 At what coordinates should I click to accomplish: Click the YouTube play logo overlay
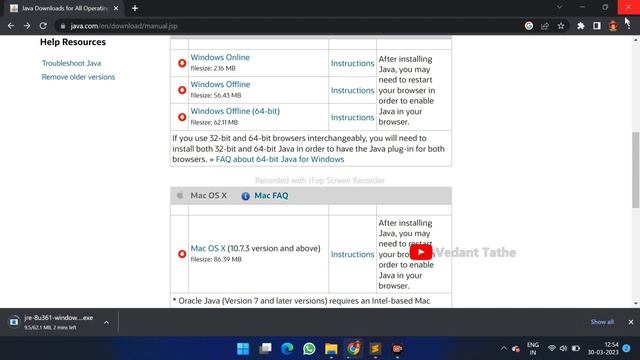(421, 252)
